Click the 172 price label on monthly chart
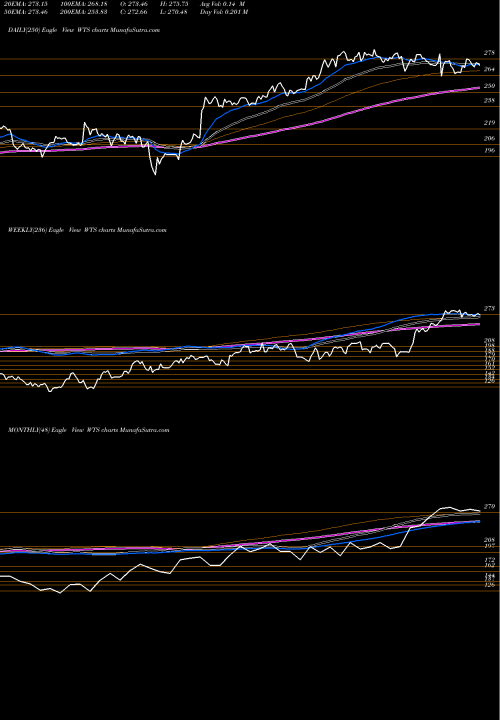Screen dimensions: 500x720 tap(489, 560)
